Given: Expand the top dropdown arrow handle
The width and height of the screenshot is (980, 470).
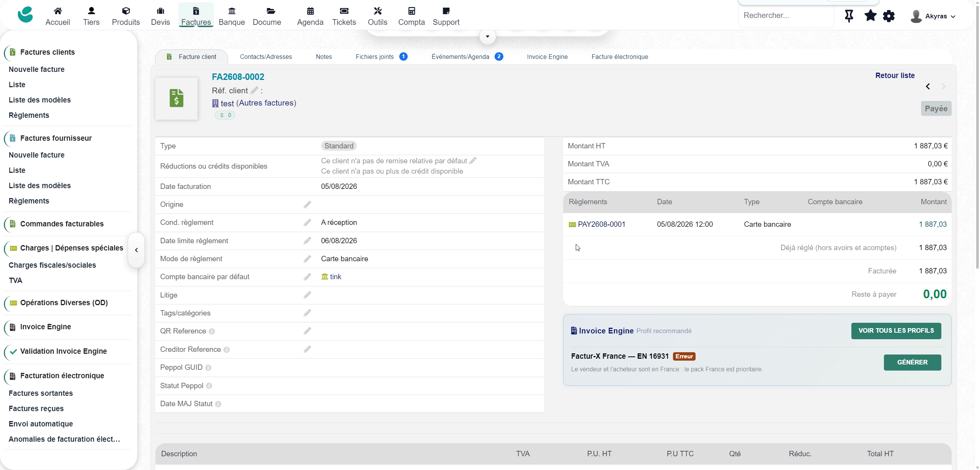Looking at the screenshot, I should [x=487, y=37].
